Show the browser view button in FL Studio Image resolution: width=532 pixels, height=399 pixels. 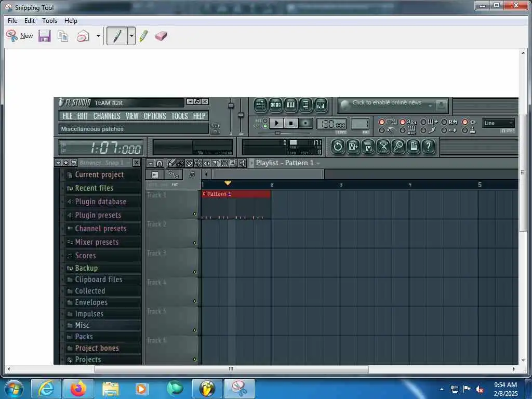pos(305,105)
